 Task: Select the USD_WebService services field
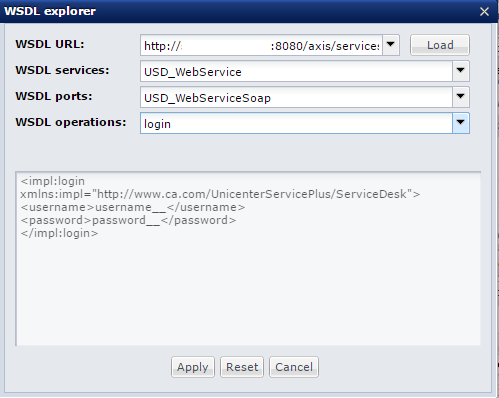tap(296, 71)
